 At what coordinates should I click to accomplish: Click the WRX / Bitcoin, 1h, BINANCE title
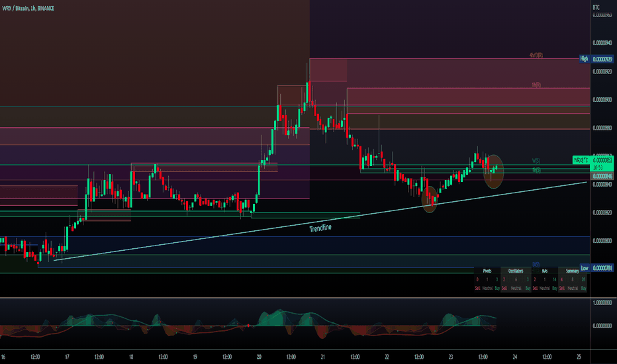(28, 8)
